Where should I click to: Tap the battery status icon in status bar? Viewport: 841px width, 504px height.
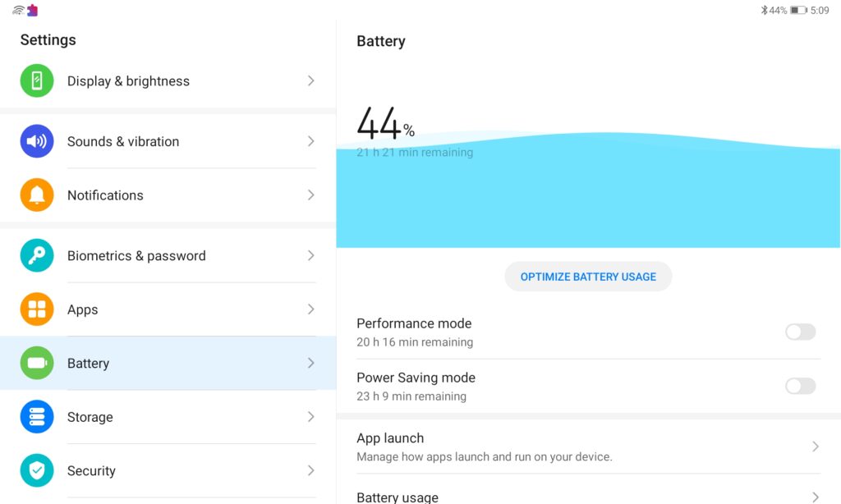point(798,11)
